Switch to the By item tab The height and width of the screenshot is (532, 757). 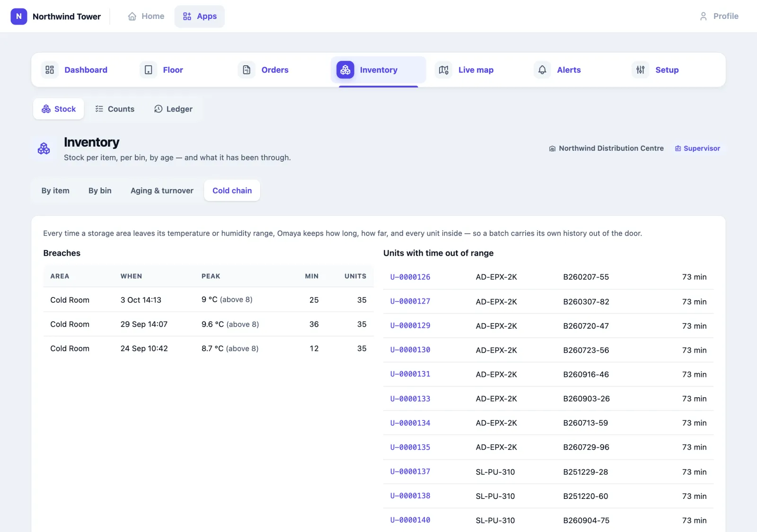coord(55,191)
